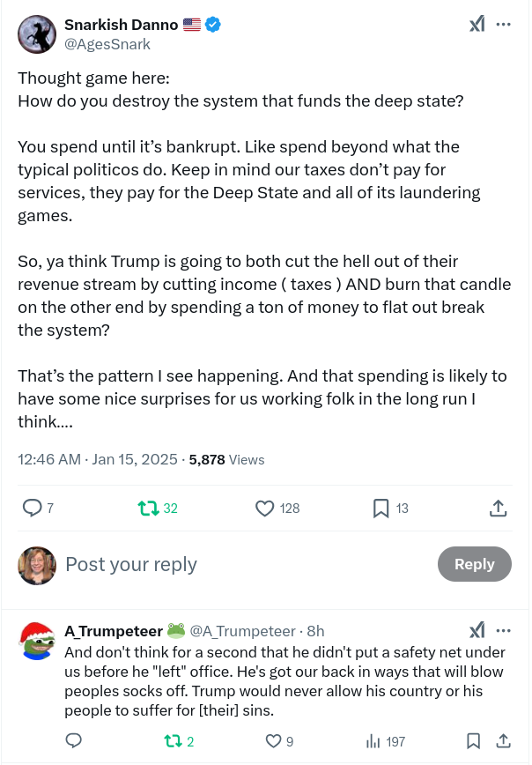The height and width of the screenshot is (765, 532).
Task: Click the blue verified badge
Action: coord(213,26)
